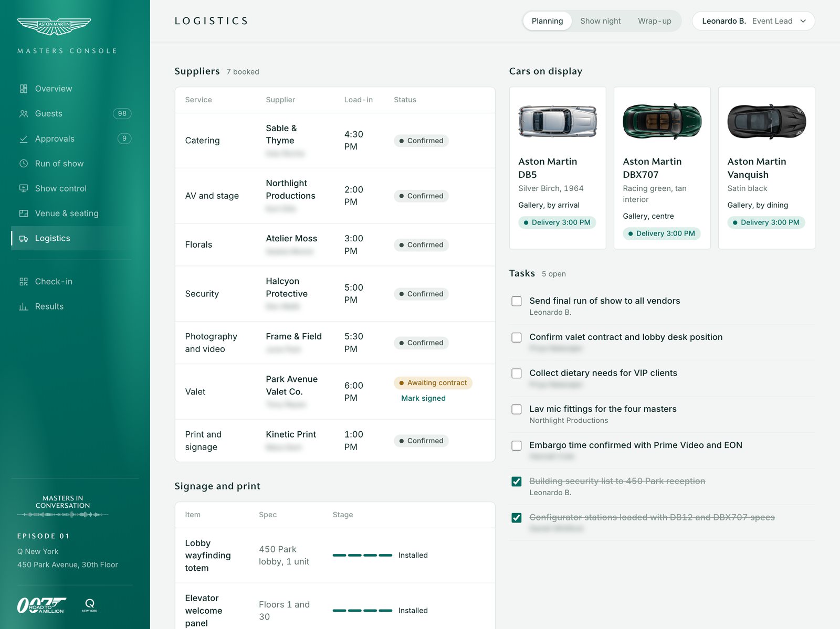This screenshot has width=840, height=629.
Task: Uncheck 'Building security list' completed task
Action: [x=517, y=482]
